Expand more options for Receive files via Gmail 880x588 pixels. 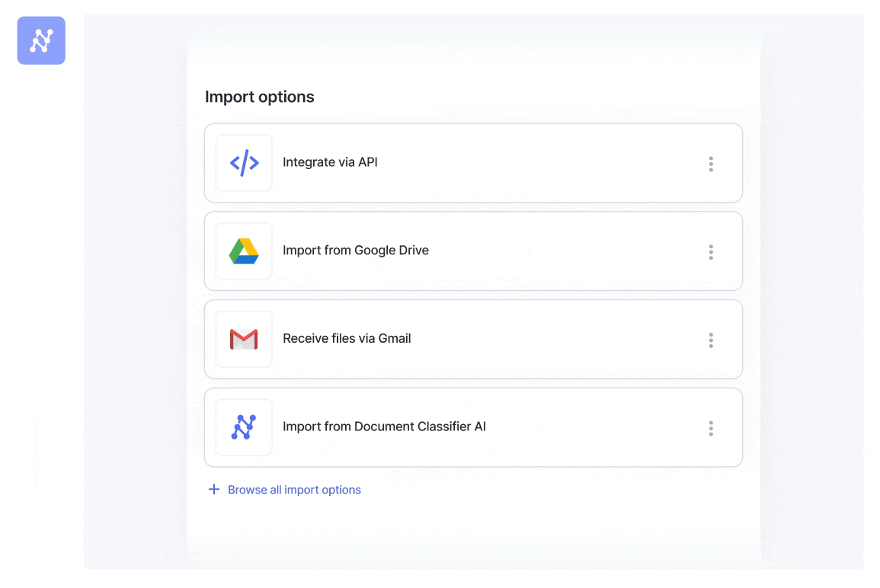(x=711, y=340)
